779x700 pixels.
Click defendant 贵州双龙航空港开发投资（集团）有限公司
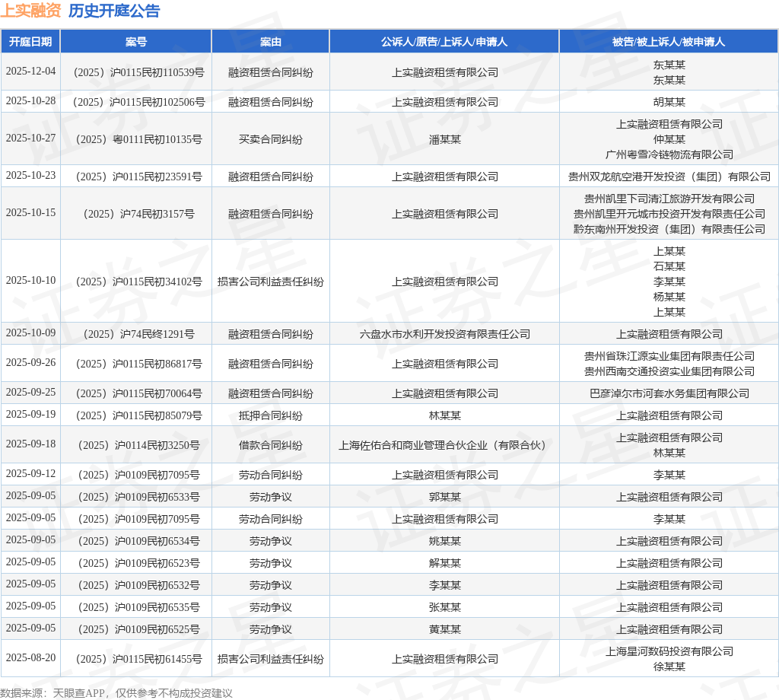click(x=669, y=177)
